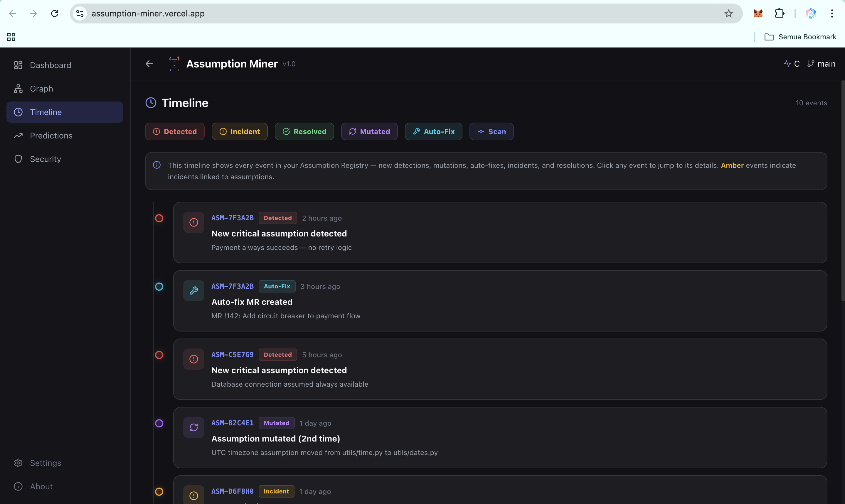Bookmark this page with the star icon
The height and width of the screenshot is (504, 845).
point(728,13)
